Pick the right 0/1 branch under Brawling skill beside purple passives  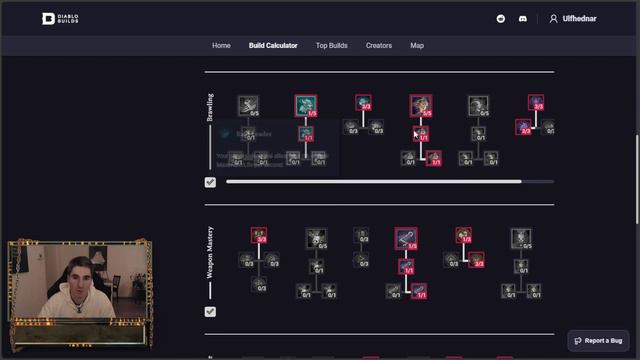pos(491,158)
